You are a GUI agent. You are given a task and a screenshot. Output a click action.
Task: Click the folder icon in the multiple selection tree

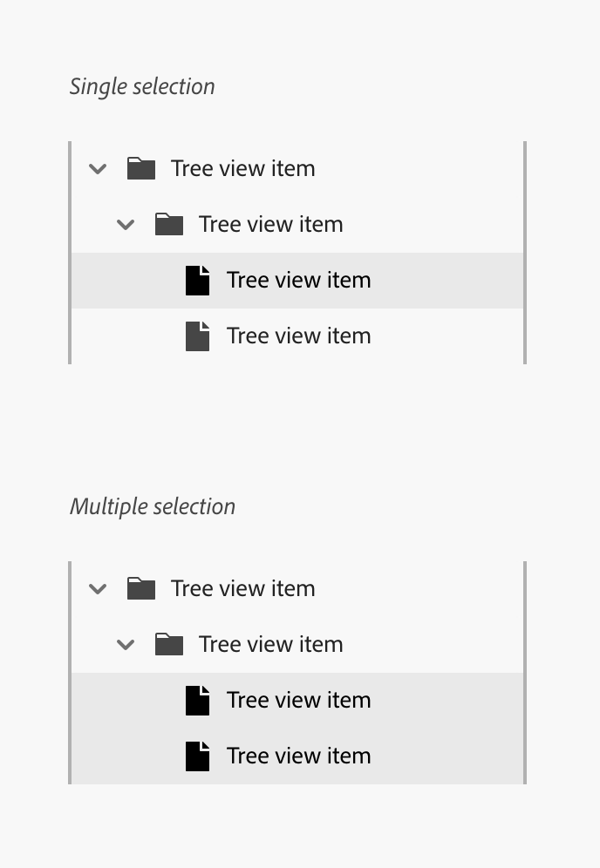pyautogui.click(x=141, y=588)
